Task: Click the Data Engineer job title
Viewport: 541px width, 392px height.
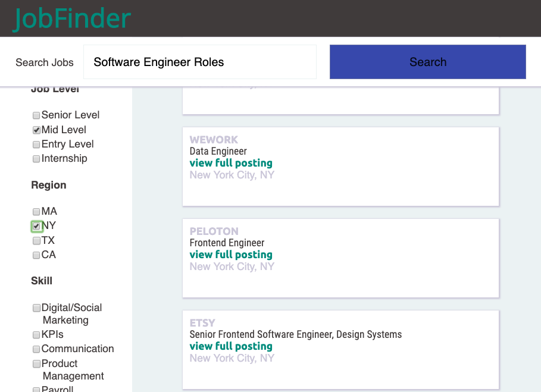Action: coord(218,151)
